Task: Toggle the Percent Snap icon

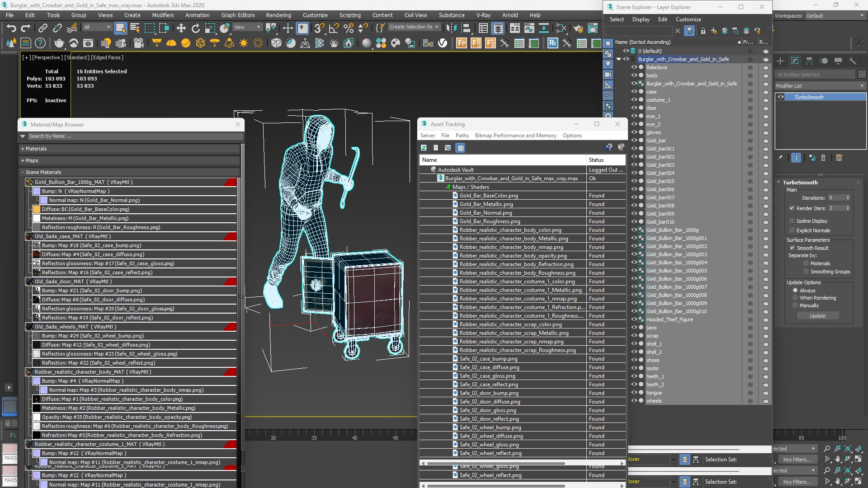Action: click(349, 28)
